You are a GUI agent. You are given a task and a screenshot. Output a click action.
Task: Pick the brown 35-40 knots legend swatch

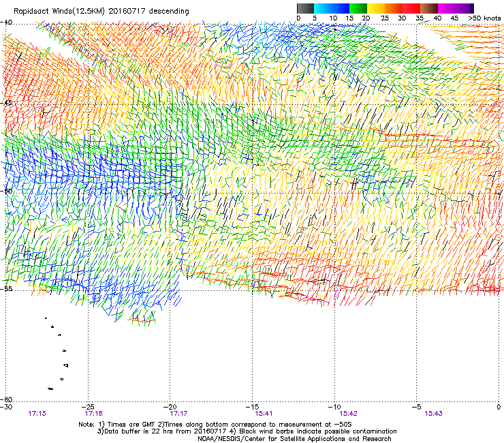tap(429, 8)
